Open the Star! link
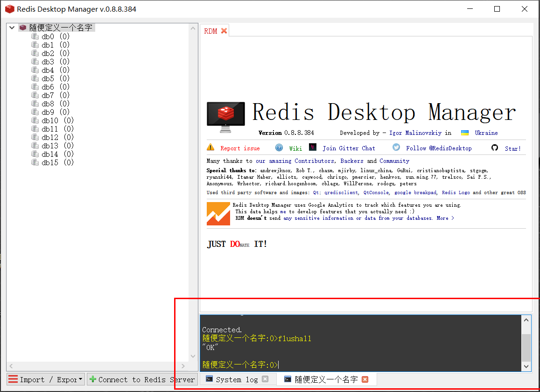 [513, 149]
